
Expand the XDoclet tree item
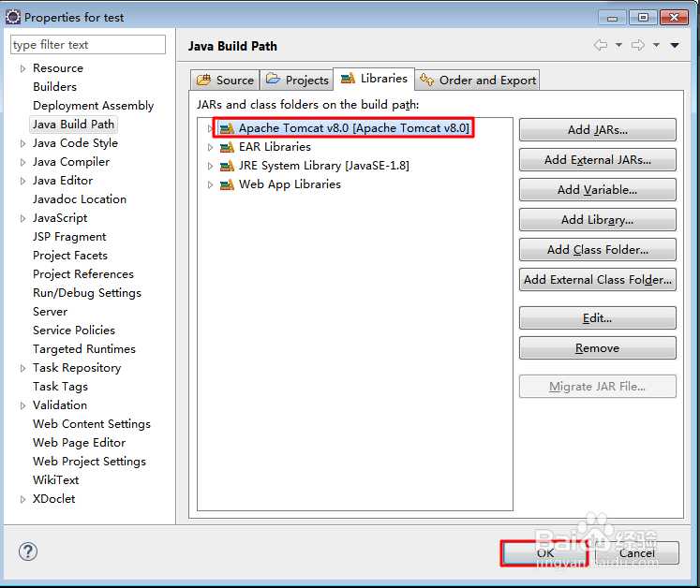(x=22, y=499)
